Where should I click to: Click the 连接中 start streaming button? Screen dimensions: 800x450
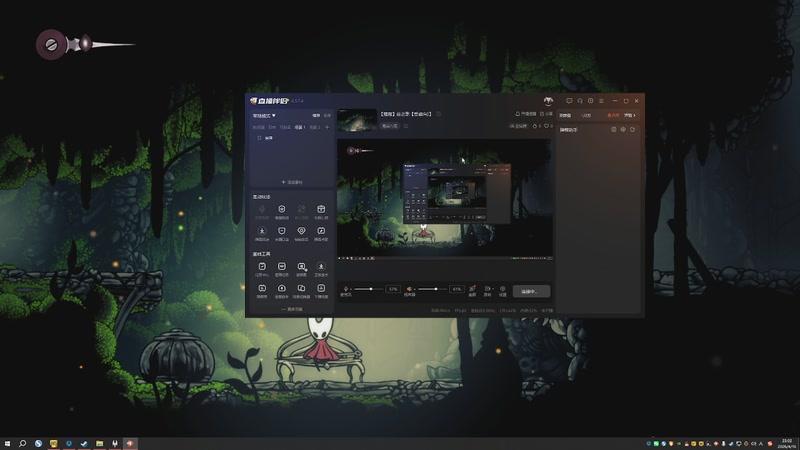click(x=531, y=291)
